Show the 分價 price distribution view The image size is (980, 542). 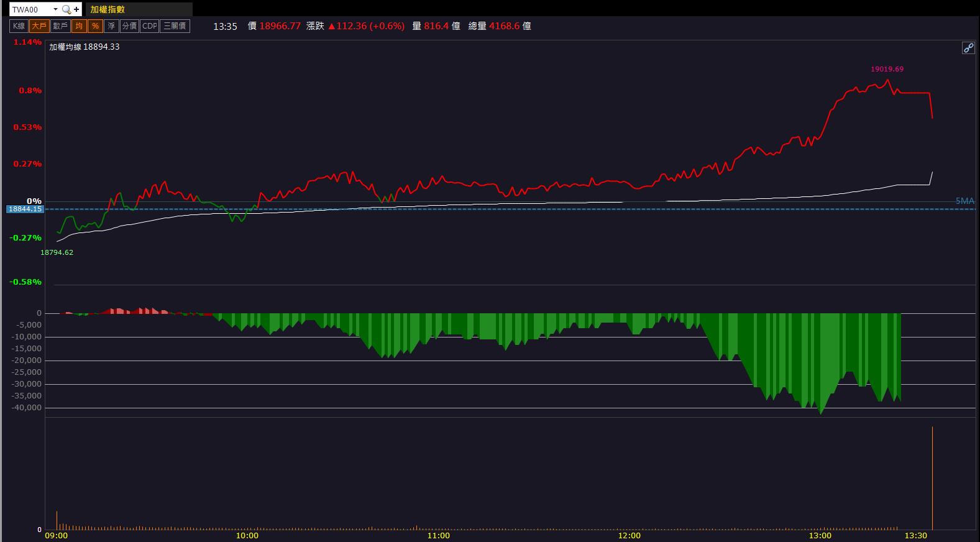[x=129, y=26]
